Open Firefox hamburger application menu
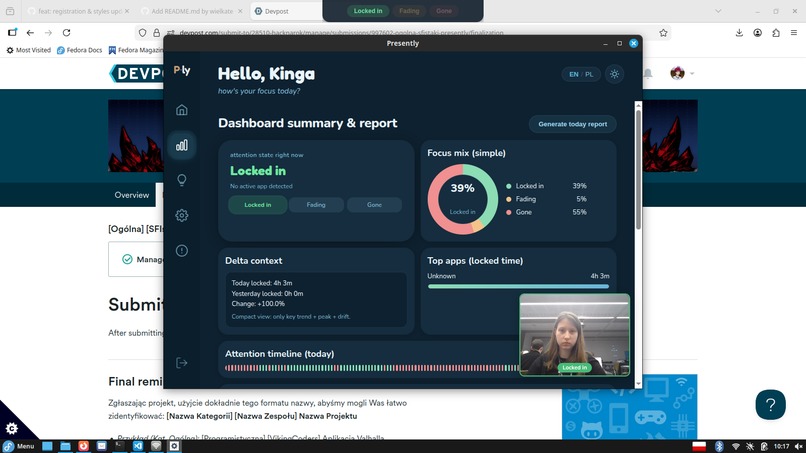The image size is (806, 453). [794, 32]
